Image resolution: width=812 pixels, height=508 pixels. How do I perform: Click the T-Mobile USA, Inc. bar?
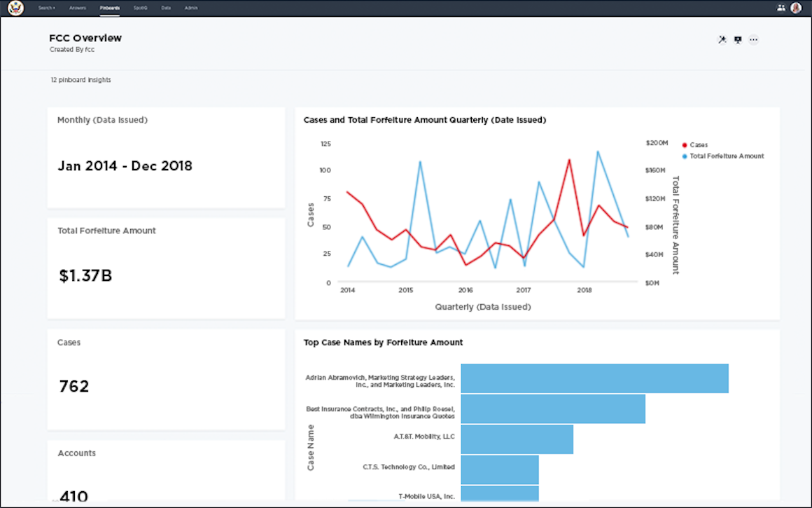pyautogui.click(x=500, y=493)
